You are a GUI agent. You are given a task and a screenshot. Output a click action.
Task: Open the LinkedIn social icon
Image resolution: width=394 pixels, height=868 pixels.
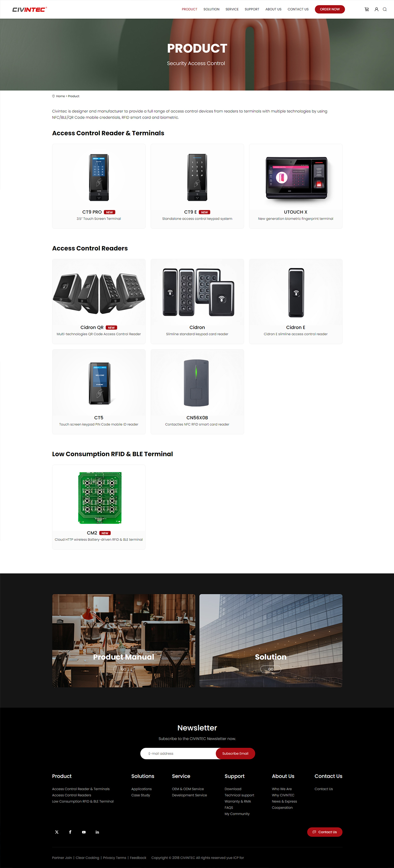click(97, 832)
